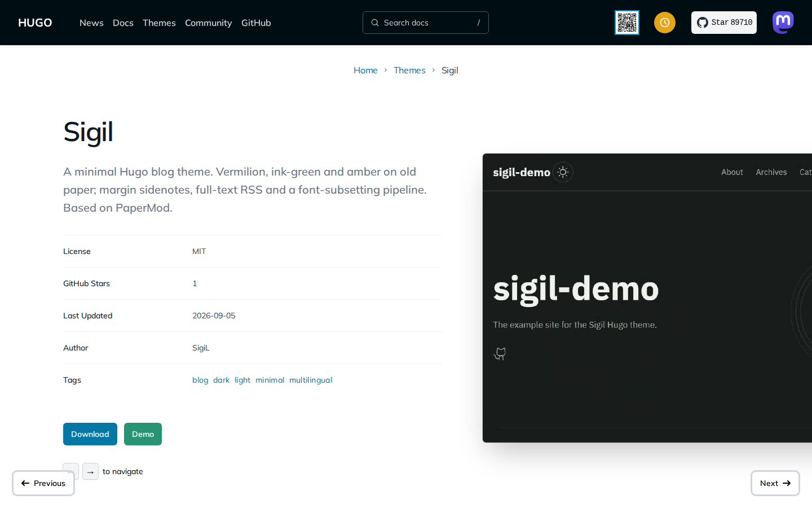Click the magnifier icon in search box
Viewport: 812px width, 508px height.
pyautogui.click(x=375, y=23)
